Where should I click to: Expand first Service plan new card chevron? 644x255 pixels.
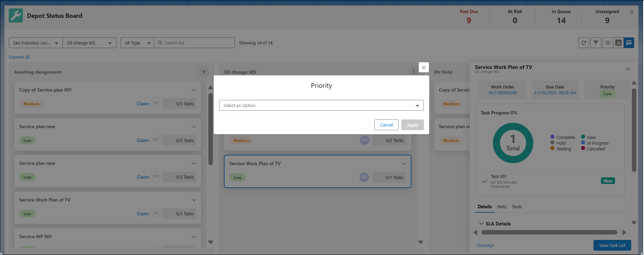(x=194, y=126)
